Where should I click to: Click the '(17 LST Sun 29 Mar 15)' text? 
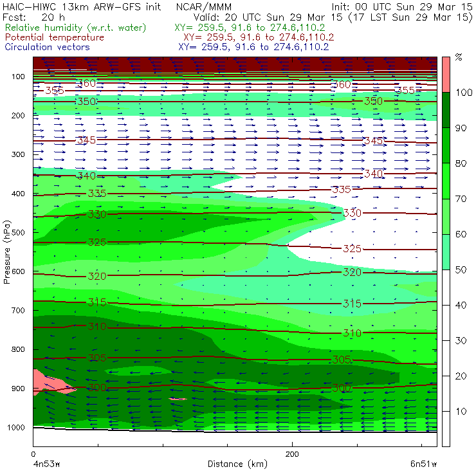410,17
